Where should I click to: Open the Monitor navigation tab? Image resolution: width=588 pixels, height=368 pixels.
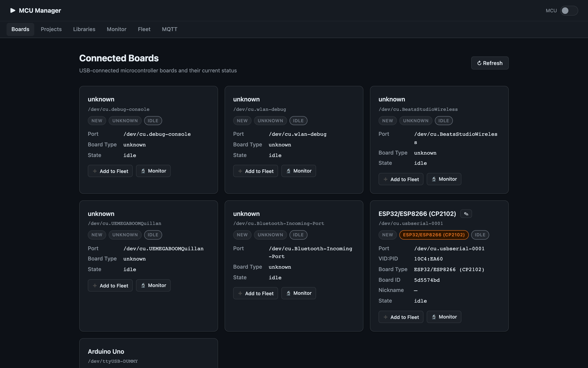click(117, 29)
